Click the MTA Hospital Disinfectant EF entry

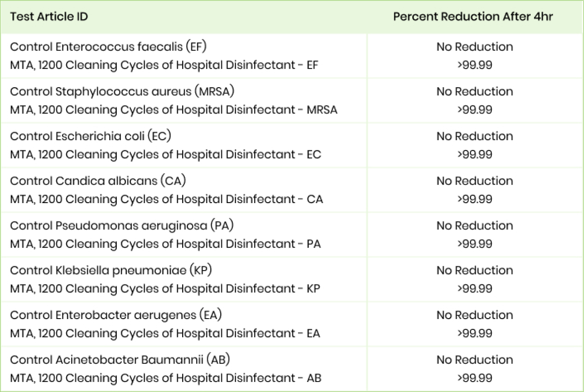[x=164, y=65]
